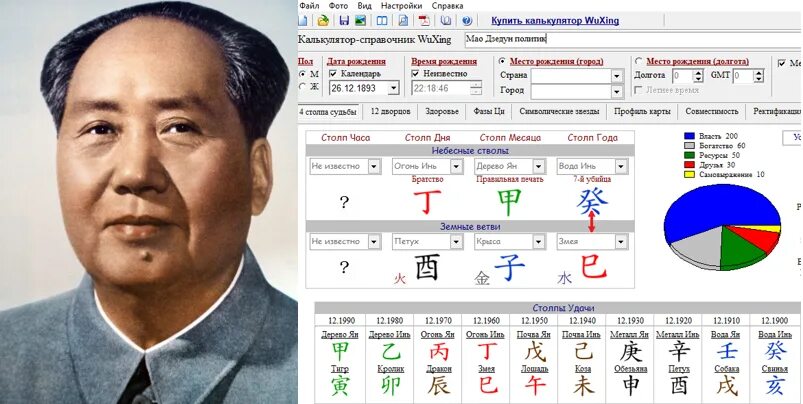Image resolution: width=803 pixels, height=404 pixels.
Task: Click the Купить калькулятор WuXing link
Action: click(x=555, y=21)
